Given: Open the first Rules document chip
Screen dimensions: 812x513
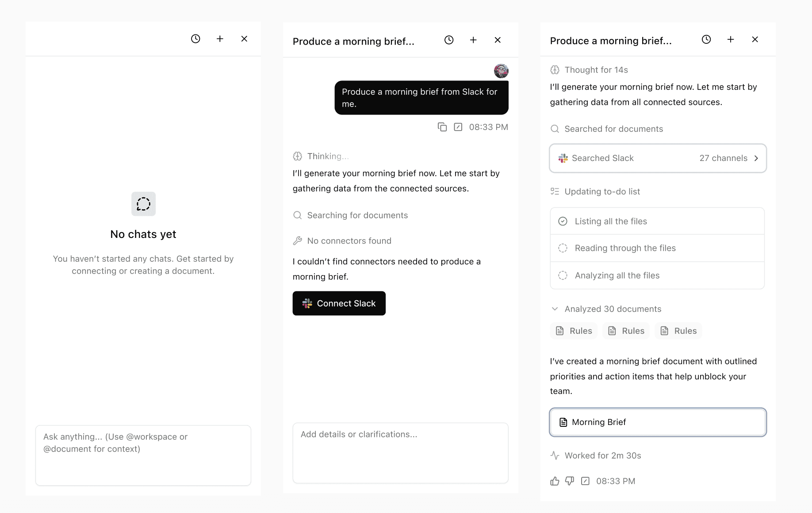Looking at the screenshot, I should click(574, 331).
